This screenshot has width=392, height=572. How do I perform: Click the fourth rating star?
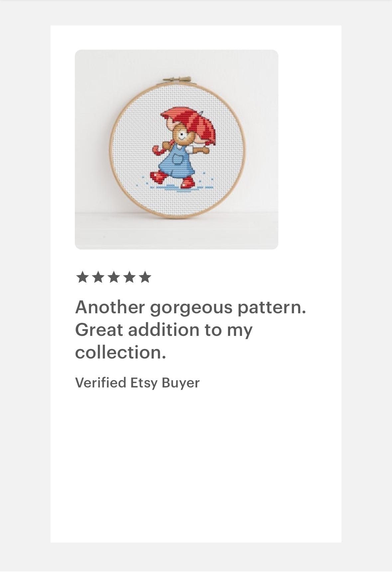click(x=129, y=277)
